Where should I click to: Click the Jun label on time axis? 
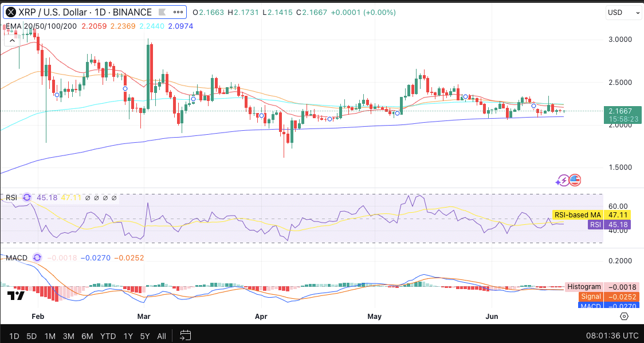pyautogui.click(x=492, y=316)
